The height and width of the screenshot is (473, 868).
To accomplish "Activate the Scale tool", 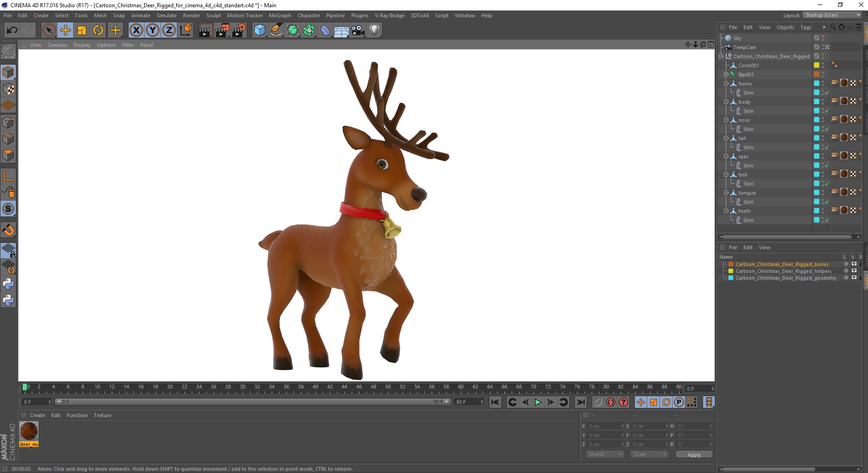I will point(82,30).
